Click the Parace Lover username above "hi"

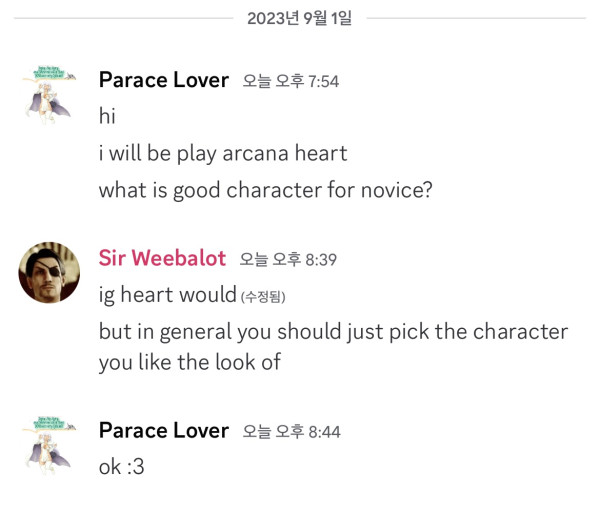[x=163, y=80]
